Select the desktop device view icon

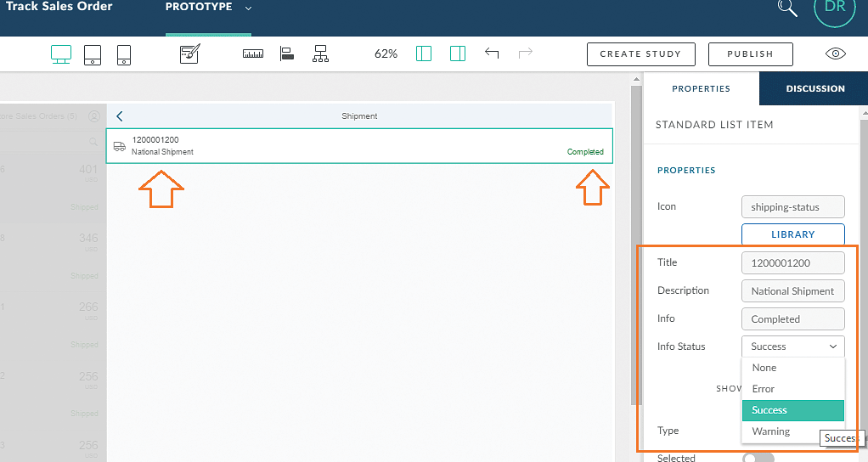[x=61, y=54]
